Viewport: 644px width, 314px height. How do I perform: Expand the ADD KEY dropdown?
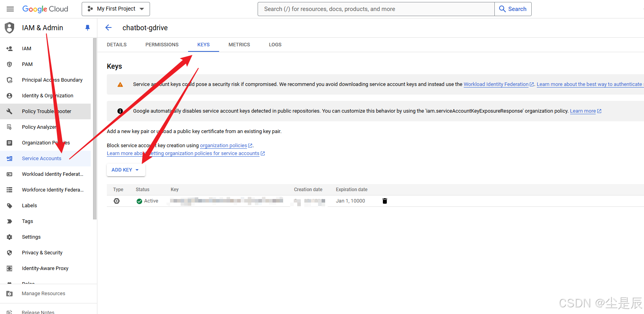click(x=126, y=170)
